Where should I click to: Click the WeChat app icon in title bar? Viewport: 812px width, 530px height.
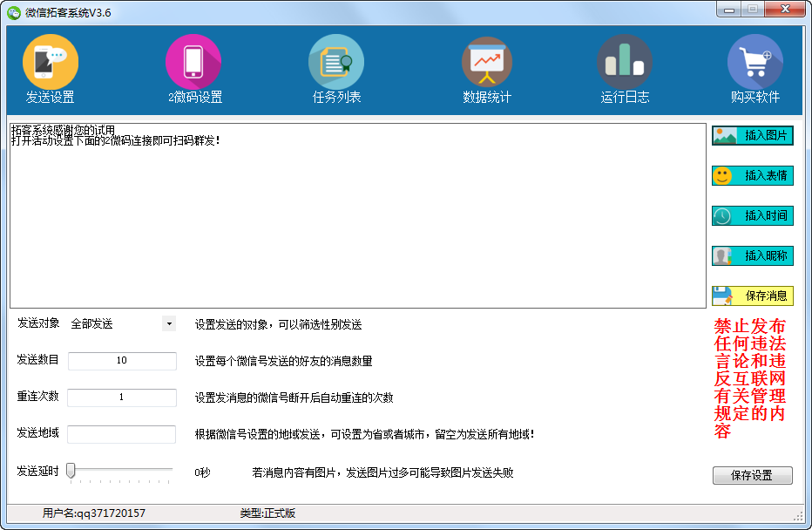pyautogui.click(x=14, y=13)
